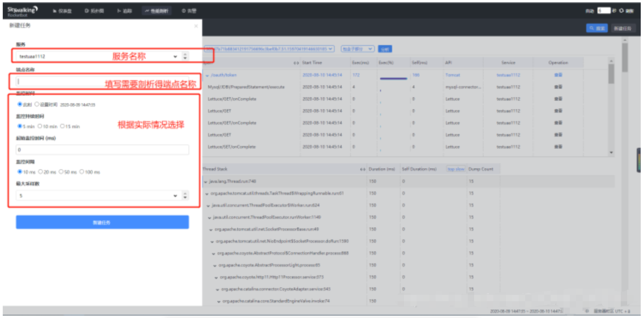
Task: Open the 追踪 trace tab
Action: (x=124, y=11)
